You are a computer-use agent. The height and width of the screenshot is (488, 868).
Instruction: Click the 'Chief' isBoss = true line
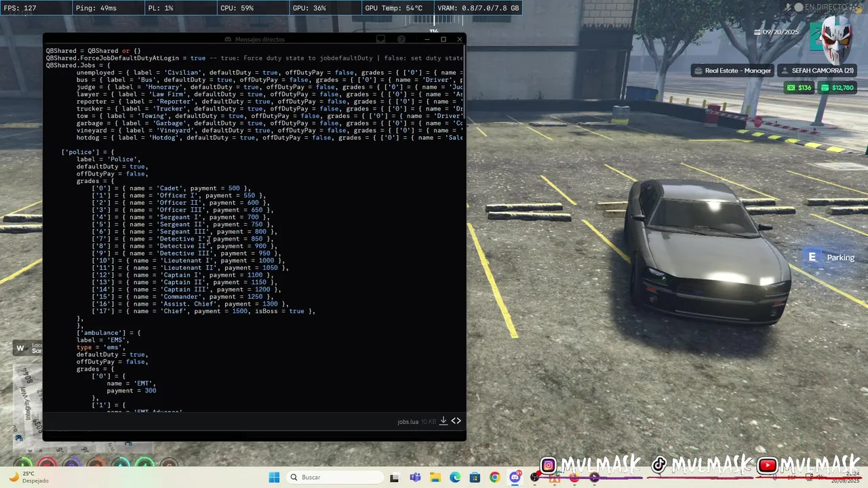[x=203, y=311]
